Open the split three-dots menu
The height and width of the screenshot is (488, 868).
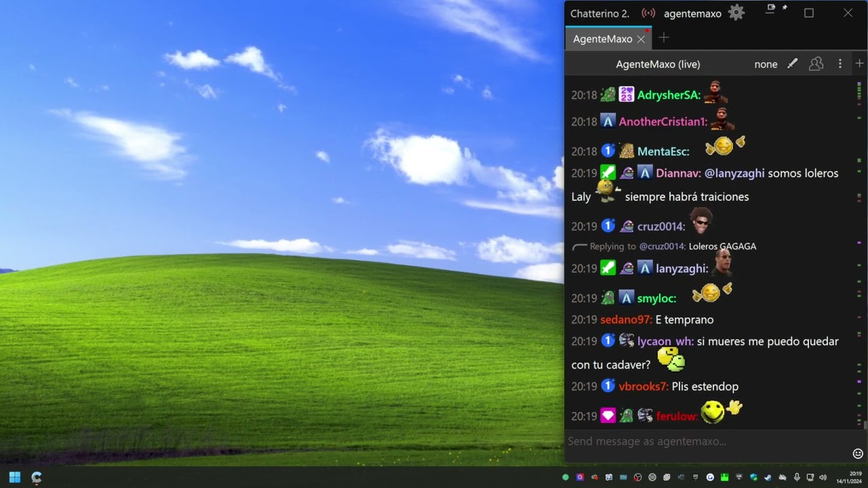(x=840, y=64)
